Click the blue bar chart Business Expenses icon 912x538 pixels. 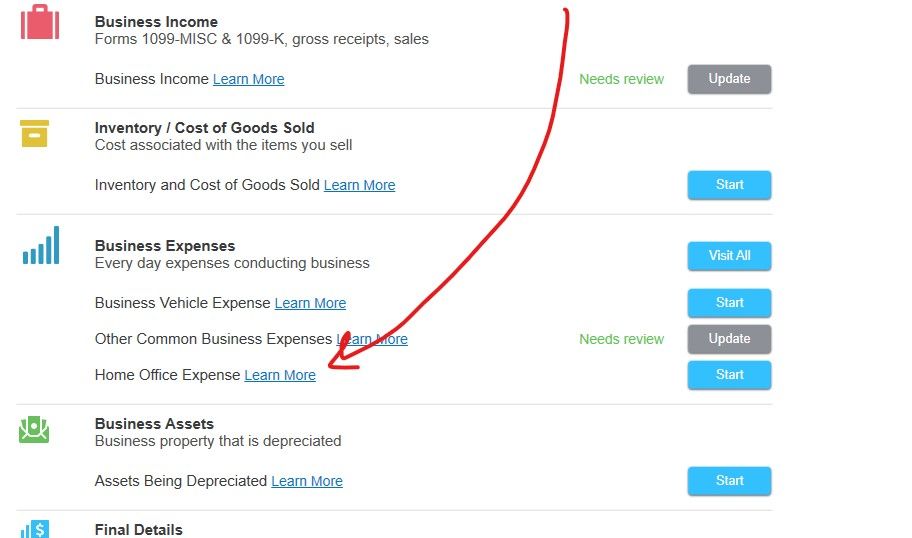pyautogui.click(x=41, y=245)
